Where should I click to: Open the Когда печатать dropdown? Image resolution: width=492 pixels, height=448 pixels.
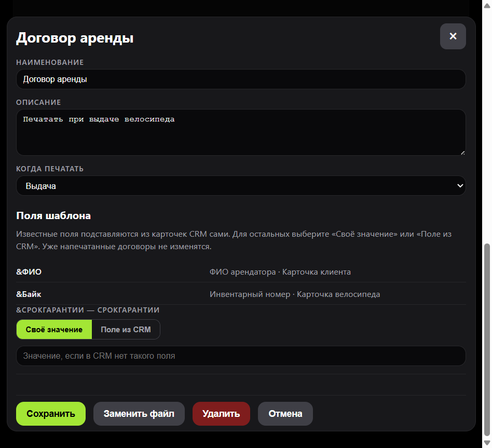click(241, 185)
